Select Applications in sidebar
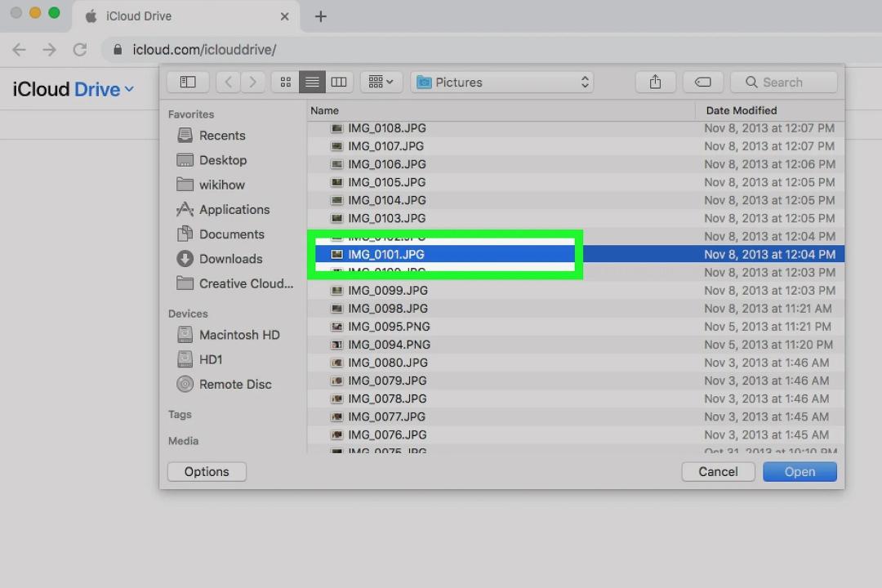The height and width of the screenshot is (588, 882). (223, 210)
